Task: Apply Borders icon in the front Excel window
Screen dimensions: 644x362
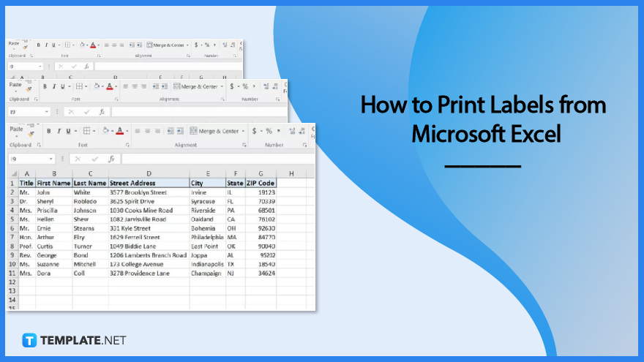Action: 86,131
